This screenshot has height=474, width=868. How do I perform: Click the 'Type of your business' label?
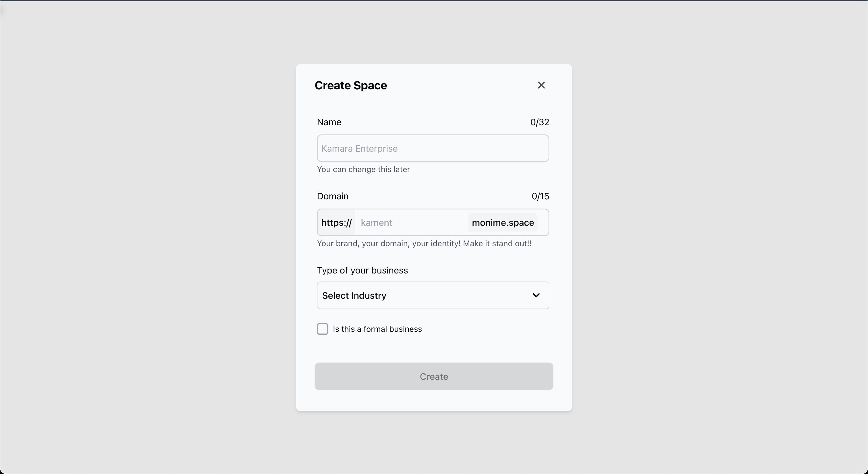click(362, 270)
